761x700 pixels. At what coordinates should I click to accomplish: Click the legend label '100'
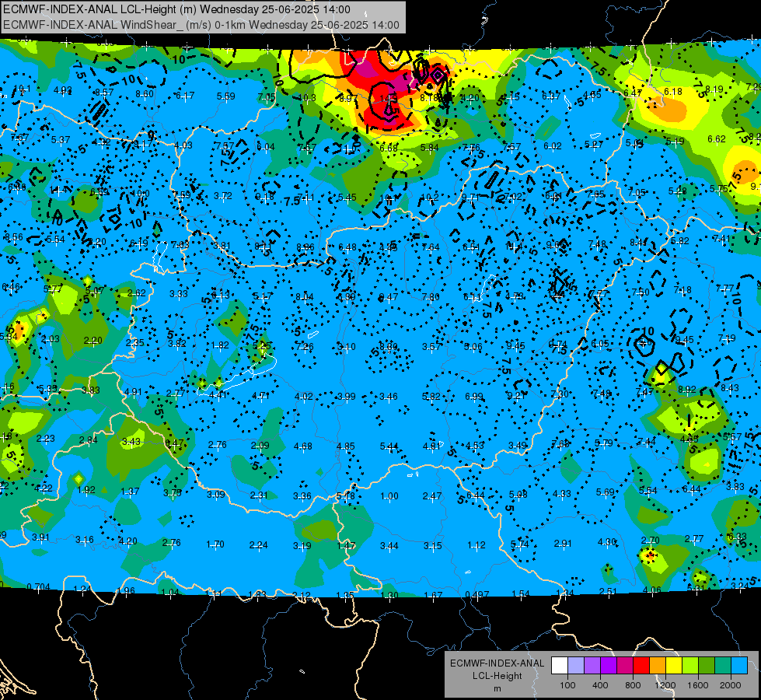pyautogui.click(x=567, y=685)
